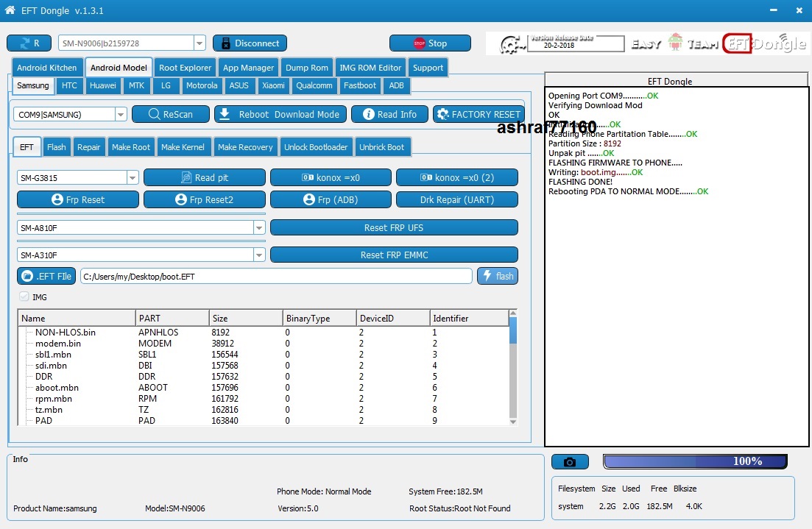Click the Frp (ADB) button

coord(331,200)
